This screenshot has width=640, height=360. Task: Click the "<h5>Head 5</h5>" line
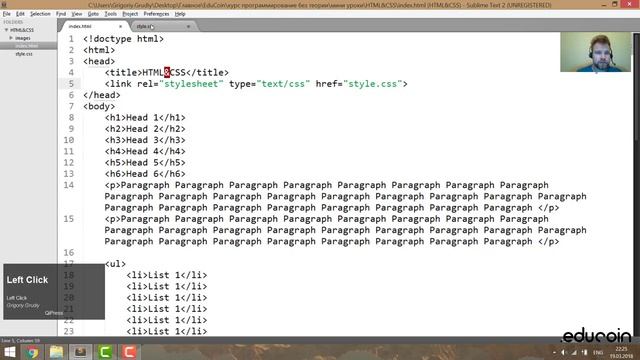click(x=145, y=162)
